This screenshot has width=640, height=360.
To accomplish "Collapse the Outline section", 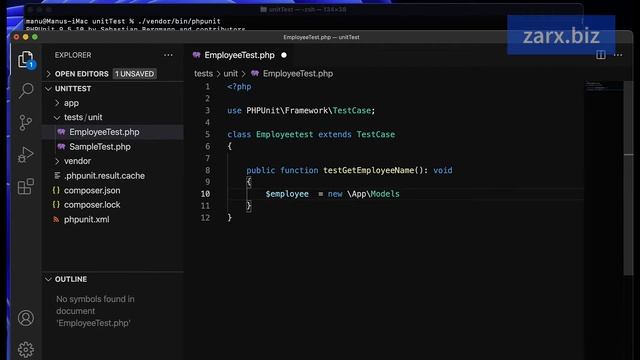I will (x=49, y=279).
